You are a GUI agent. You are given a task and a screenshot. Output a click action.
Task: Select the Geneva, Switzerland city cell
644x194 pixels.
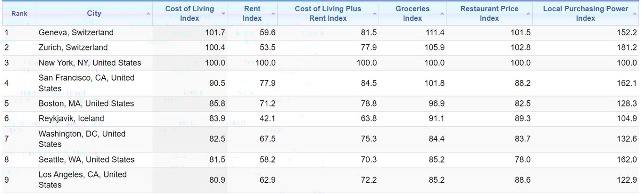76,32
